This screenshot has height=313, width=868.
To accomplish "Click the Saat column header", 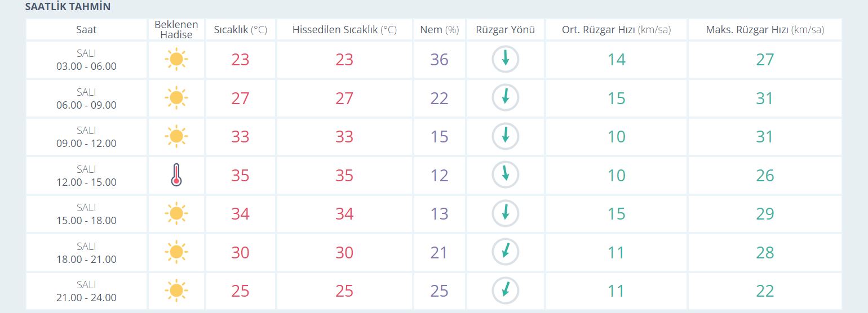I will pyautogui.click(x=86, y=30).
